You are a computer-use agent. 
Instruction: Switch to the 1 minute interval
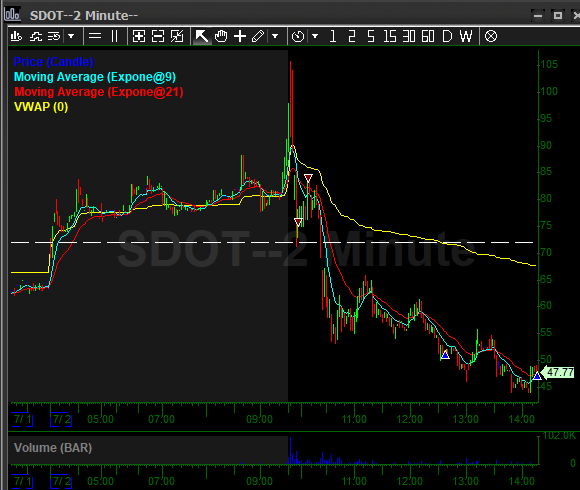[333, 36]
